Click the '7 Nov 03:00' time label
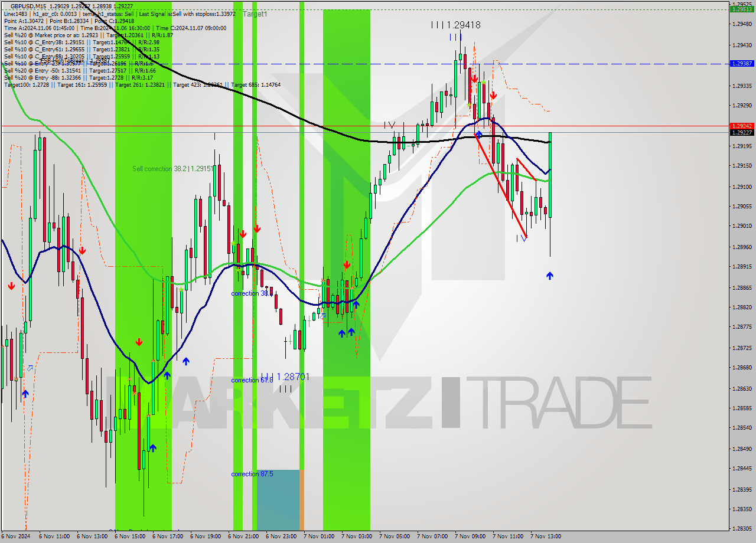Image resolution: width=756 pixels, height=543 pixels. (x=357, y=537)
